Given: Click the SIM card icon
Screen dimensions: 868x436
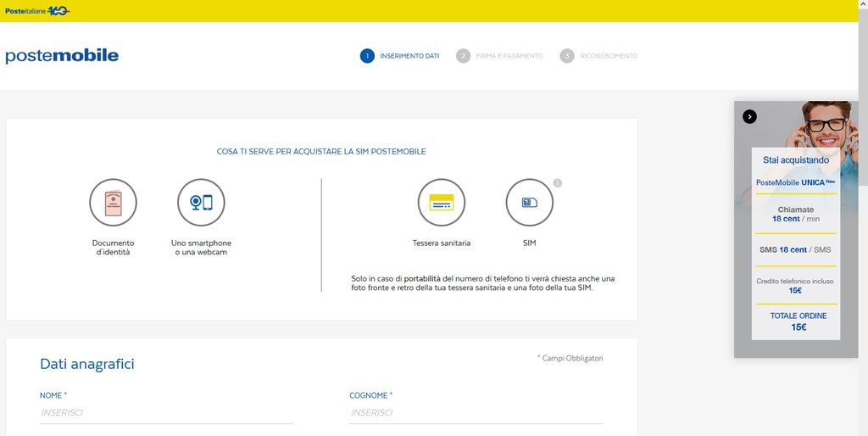Looking at the screenshot, I should tap(529, 202).
